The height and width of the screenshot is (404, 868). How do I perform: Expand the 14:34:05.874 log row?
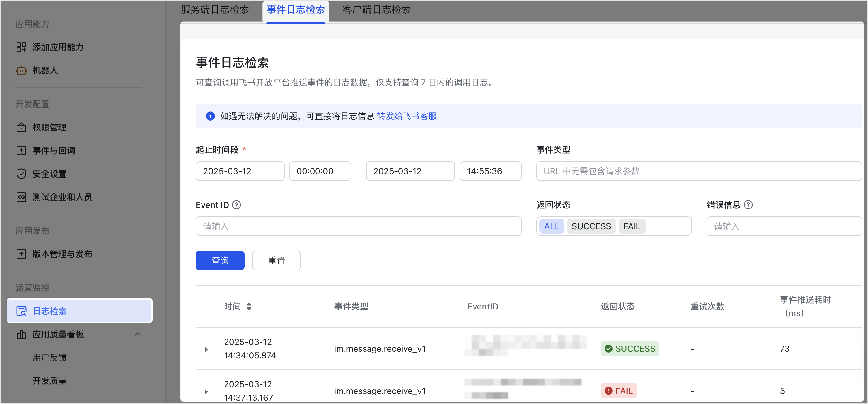pyautogui.click(x=206, y=350)
